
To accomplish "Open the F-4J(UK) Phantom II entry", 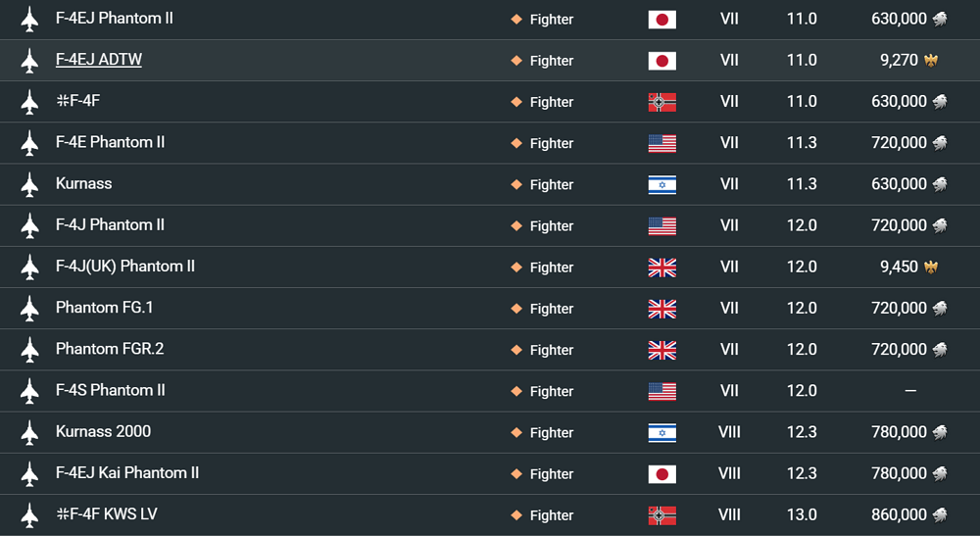I will pos(125,267).
